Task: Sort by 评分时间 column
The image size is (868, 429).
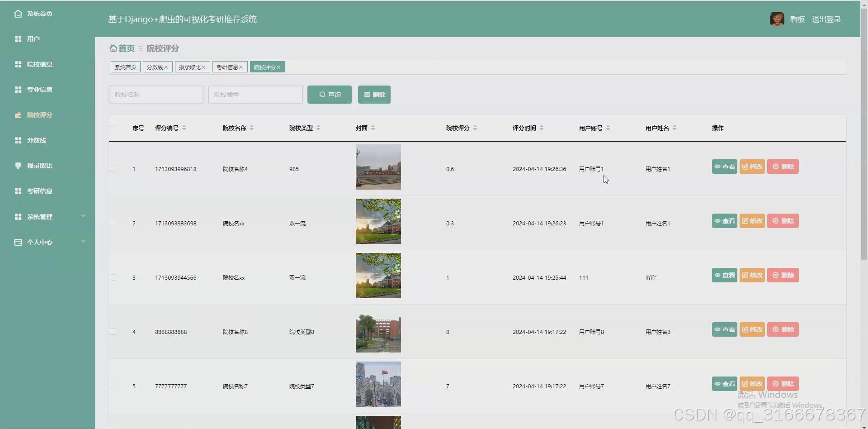Action: click(x=542, y=128)
